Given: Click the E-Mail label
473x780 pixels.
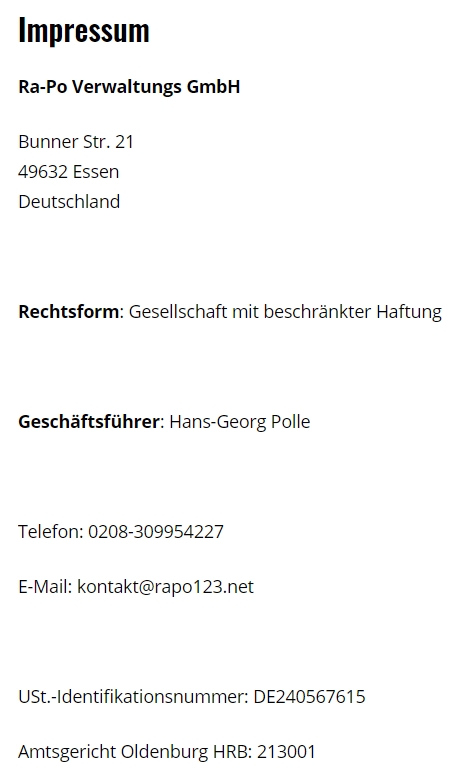Looking at the screenshot, I should 46,586.
